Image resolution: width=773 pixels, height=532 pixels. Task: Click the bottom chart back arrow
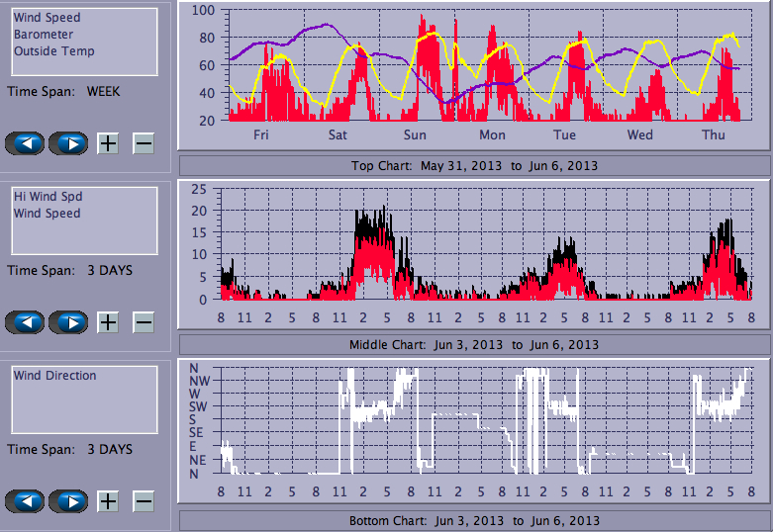[26, 501]
